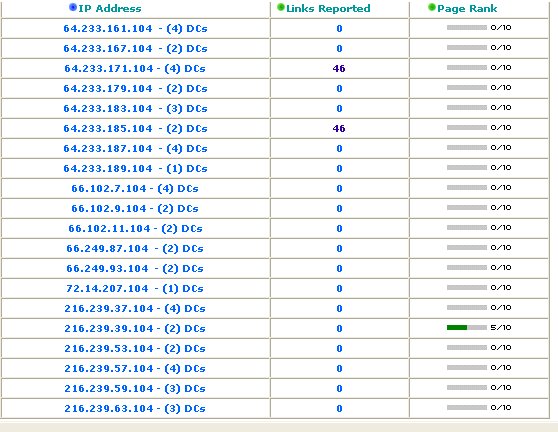Viewport: 558px width, 432px height.
Task: Click the 0/10 rank bar for 64.233.161.104
Action: (x=467, y=28)
